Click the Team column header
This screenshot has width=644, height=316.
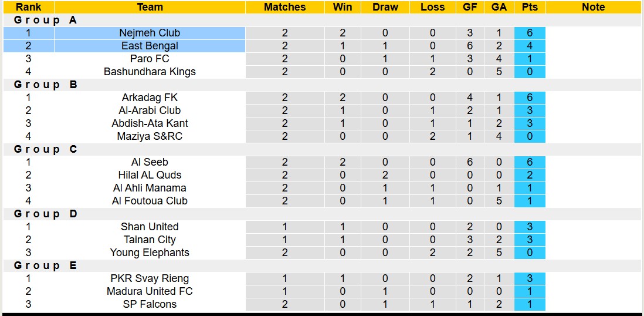pos(150,7)
